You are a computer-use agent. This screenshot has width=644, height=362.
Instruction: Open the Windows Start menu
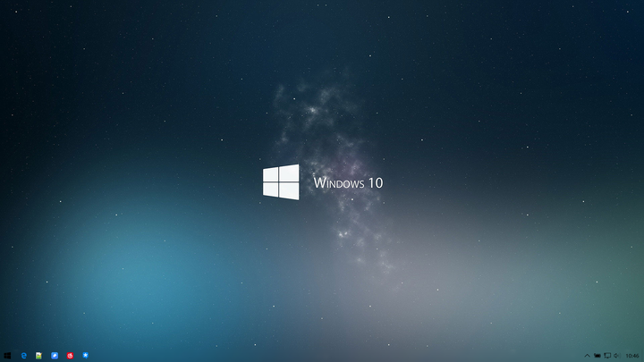tap(7, 356)
